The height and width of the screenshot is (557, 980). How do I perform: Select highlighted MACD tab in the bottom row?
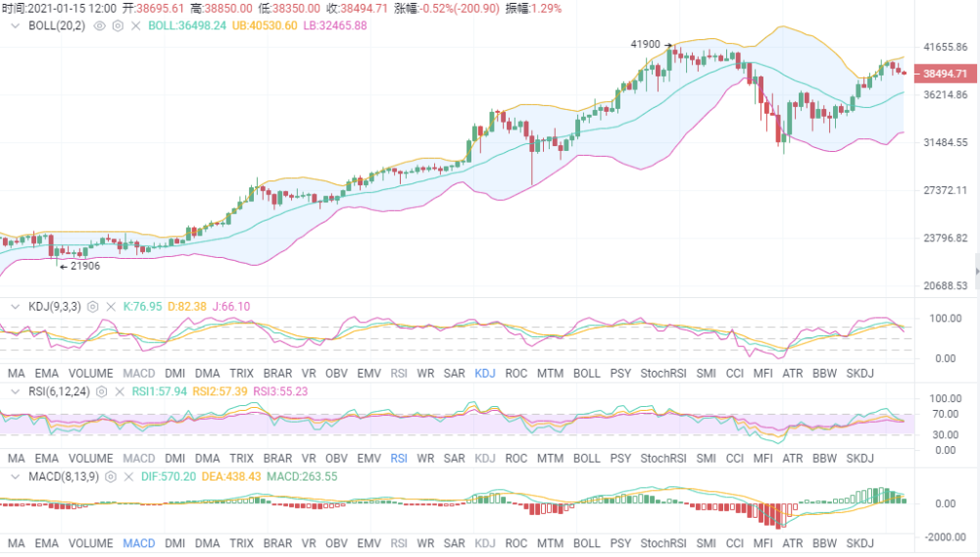click(139, 543)
